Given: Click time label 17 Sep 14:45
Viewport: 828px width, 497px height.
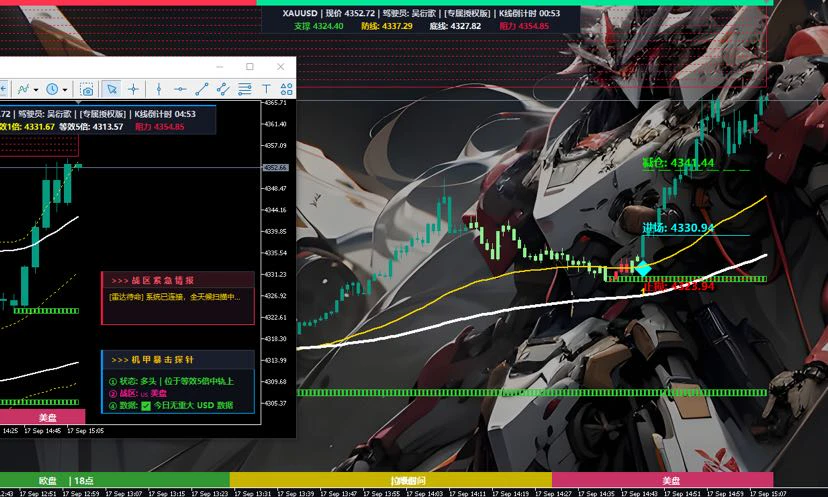Looking at the screenshot, I should coord(42,431).
